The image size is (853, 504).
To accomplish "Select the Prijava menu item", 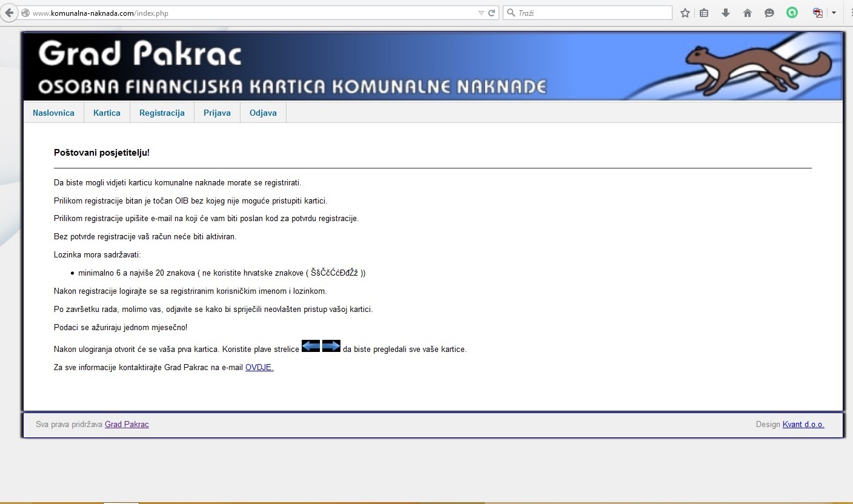I will pos(217,113).
